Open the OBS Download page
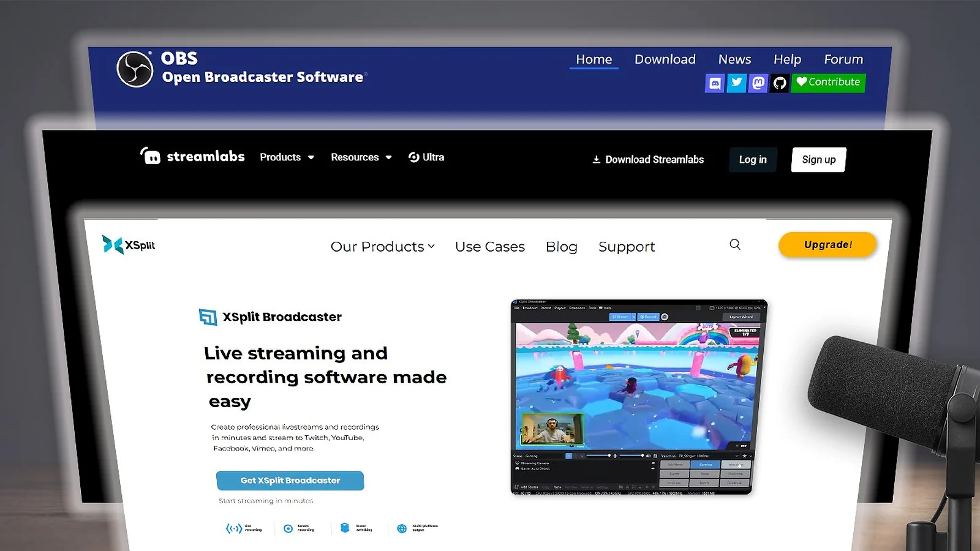Image resolution: width=980 pixels, height=551 pixels. (665, 59)
